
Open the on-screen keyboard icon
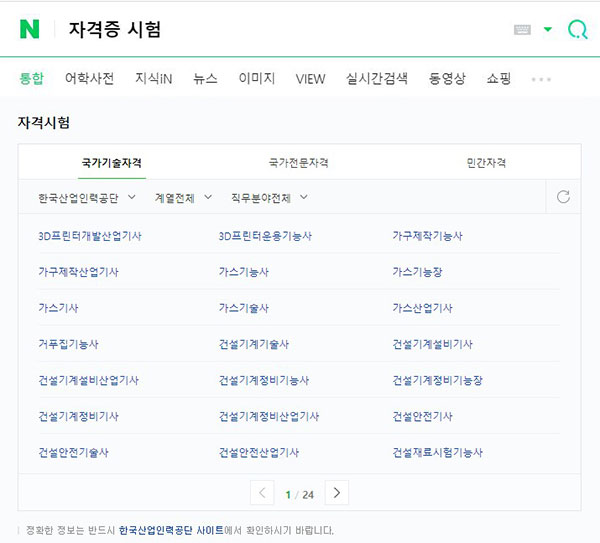[522, 30]
